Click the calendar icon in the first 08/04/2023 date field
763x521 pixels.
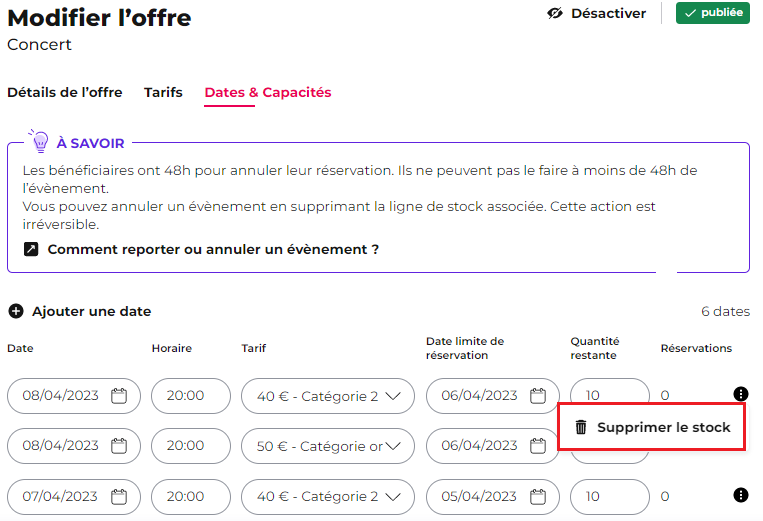click(x=119, y=395)
